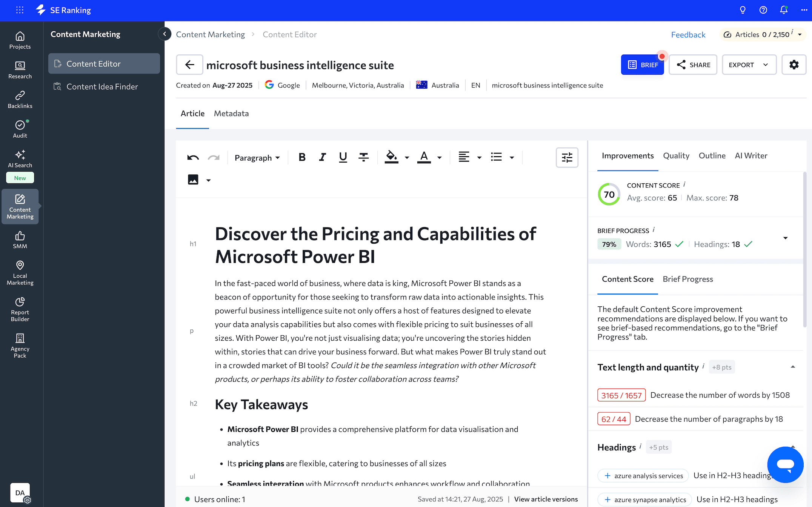Open the image insert dropdown arrow
This screenshot has height=507, width=812.
pos(208,180)
